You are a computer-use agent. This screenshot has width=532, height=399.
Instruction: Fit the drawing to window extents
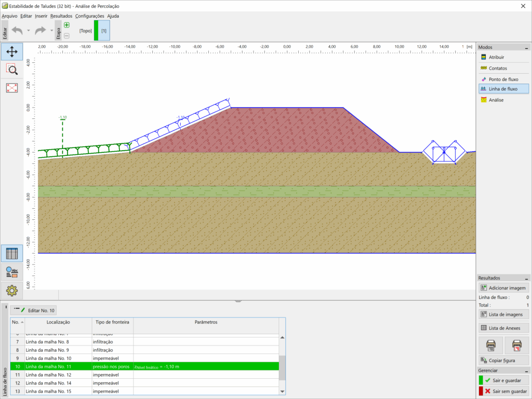pos(12,88)
